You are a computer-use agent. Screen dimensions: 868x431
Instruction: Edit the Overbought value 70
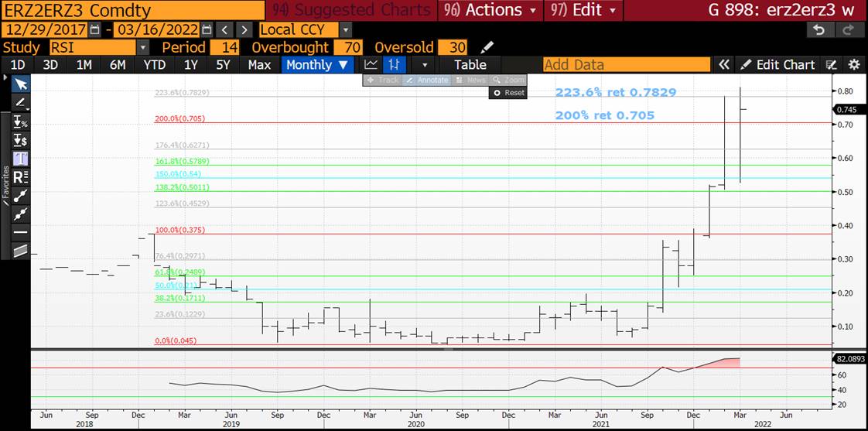(348, 47)
